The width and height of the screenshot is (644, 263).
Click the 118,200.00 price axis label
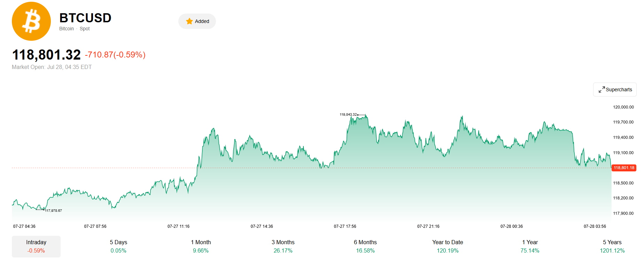pos(623,198)
